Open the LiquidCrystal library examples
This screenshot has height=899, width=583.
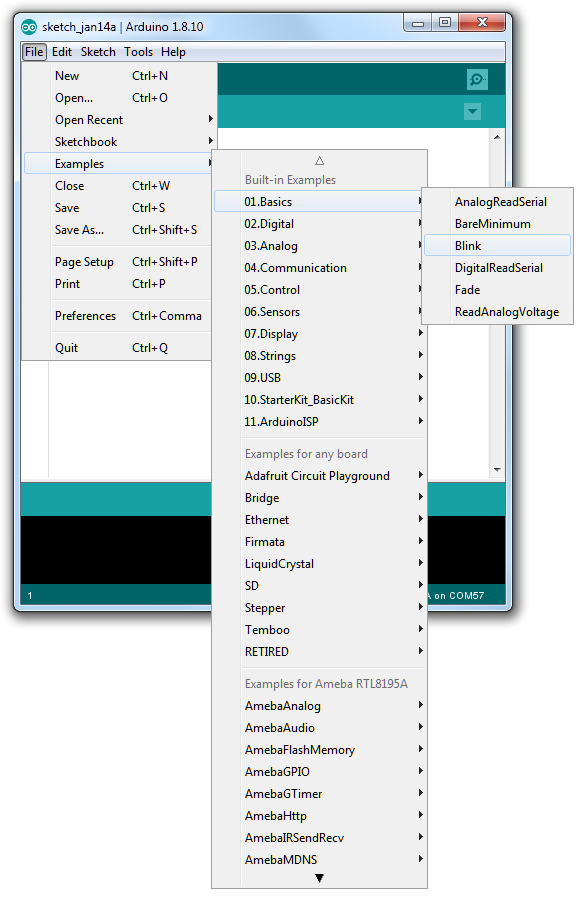point(319,564)
